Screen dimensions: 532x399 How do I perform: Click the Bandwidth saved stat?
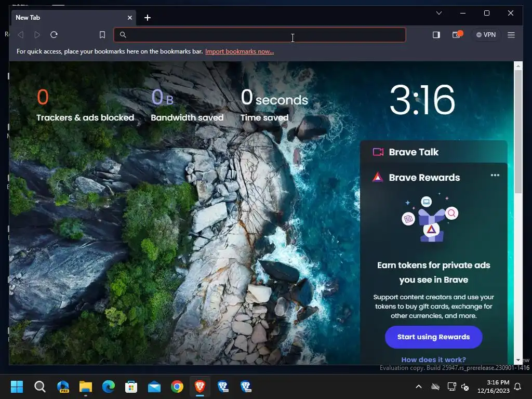187,105
